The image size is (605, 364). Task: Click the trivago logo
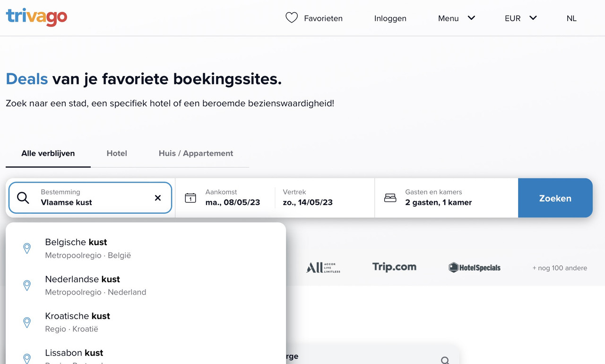pos(36,17)
